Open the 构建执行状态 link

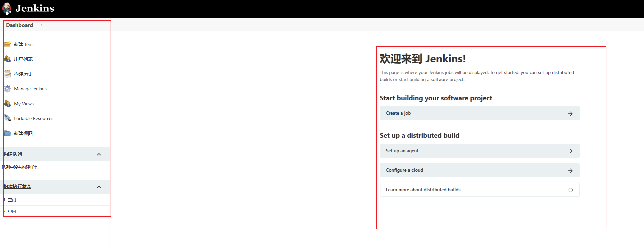pos(17,187)
